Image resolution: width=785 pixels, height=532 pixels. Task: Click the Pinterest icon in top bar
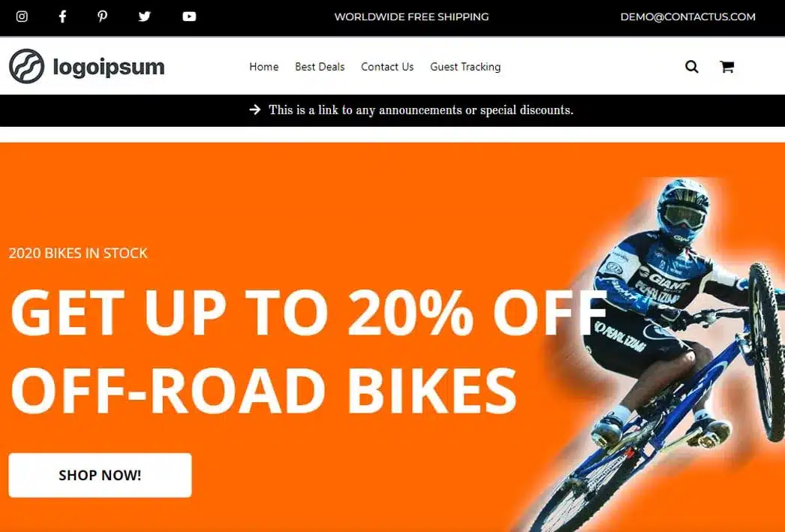[102, 17]
